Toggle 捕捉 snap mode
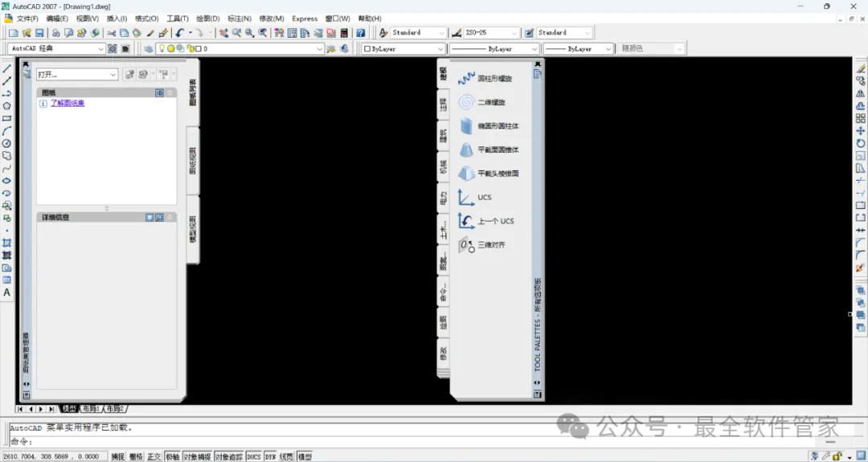 coord(118,457)
